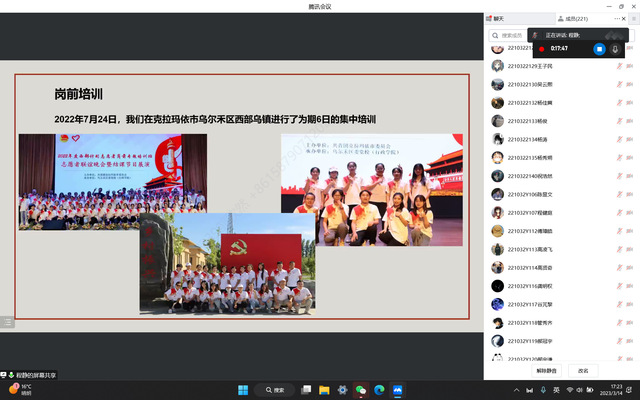Open the Windows Start menu
The width and height of the screenshot is (640, 400).
point(243,390)
